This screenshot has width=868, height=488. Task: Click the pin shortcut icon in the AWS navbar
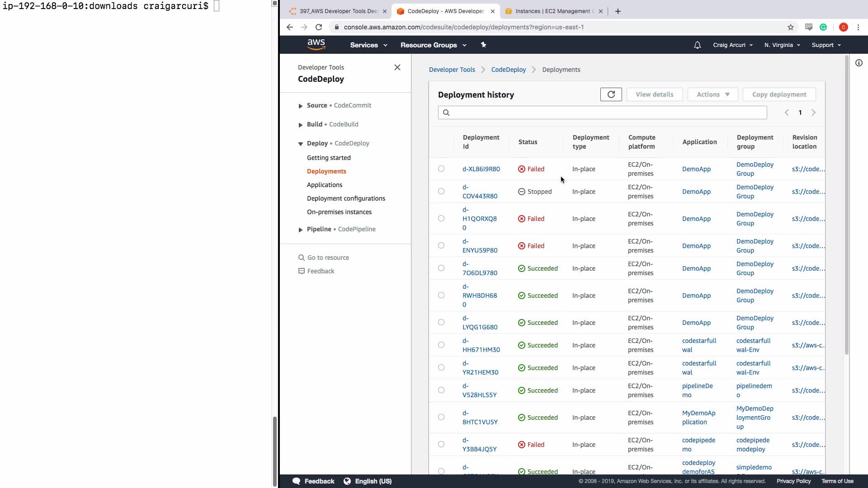(x=483, y=45)
